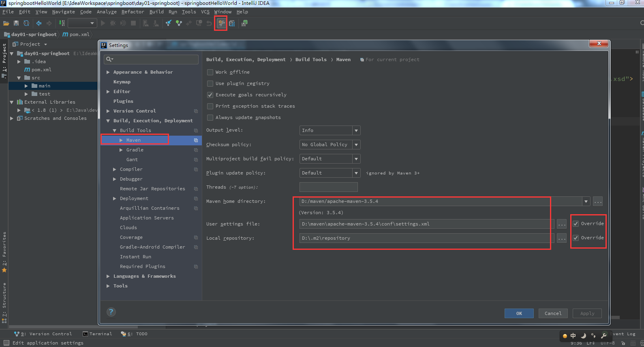
Task: Click the Run play icon in the toolbar
Action: [x=103, y=23]
